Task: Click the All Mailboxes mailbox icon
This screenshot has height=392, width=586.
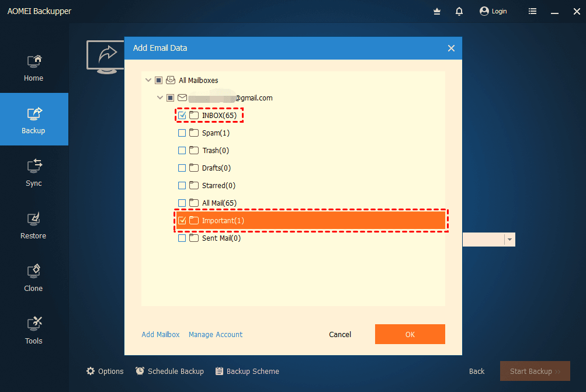Action: [171, 80]
